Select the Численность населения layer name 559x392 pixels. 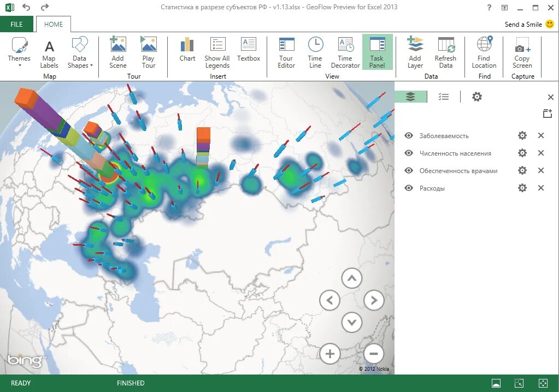coord(455,153)
